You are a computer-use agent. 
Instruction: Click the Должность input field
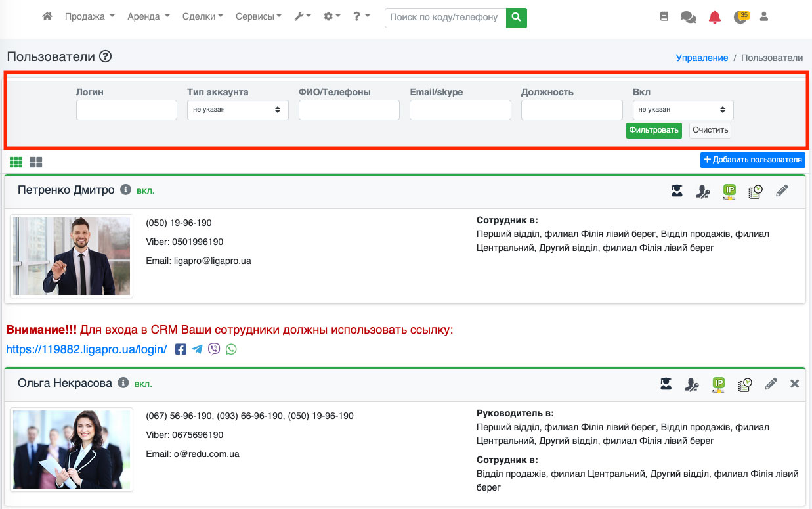(572, 110)
